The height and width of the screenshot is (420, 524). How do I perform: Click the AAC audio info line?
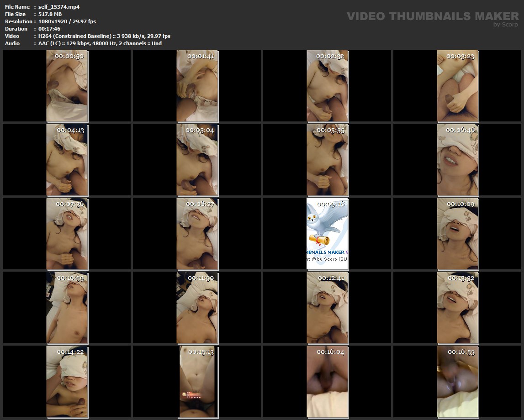100,43
